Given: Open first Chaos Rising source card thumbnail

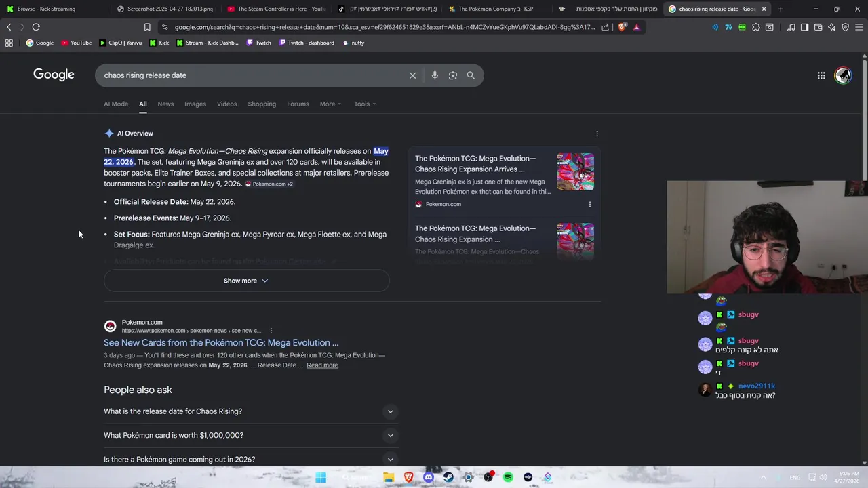Looking at the screenshot, I should 575,171.
